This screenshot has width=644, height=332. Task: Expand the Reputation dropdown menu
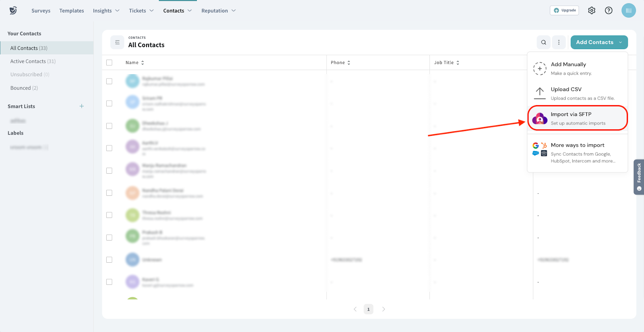(219, 10)
